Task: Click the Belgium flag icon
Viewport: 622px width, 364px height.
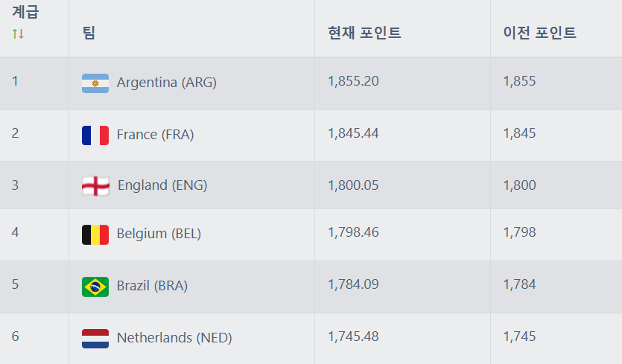Action: (x=95, y=234)
